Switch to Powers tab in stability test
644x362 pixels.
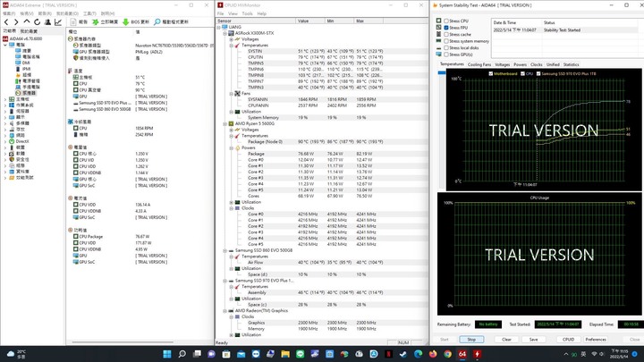520,64
